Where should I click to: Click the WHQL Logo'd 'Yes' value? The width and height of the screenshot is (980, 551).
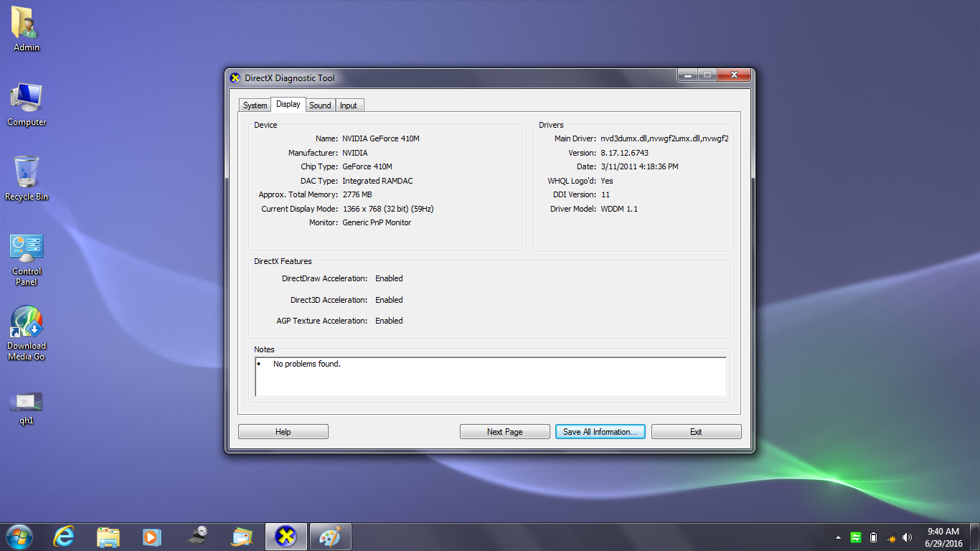607,181
